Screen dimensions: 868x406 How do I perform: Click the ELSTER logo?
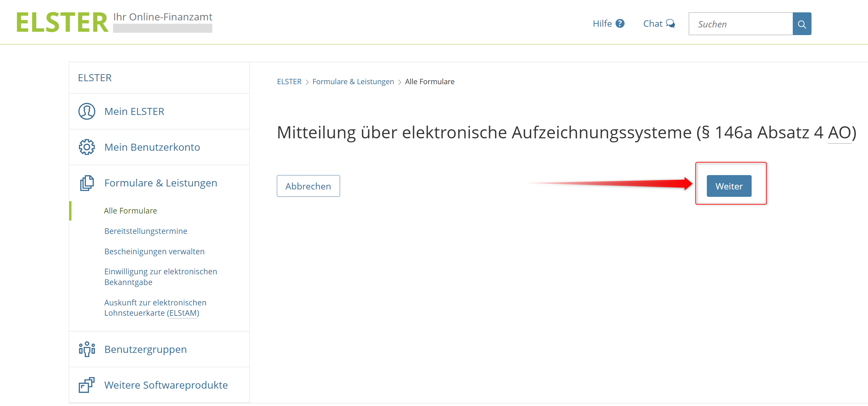tap(62, 23)
